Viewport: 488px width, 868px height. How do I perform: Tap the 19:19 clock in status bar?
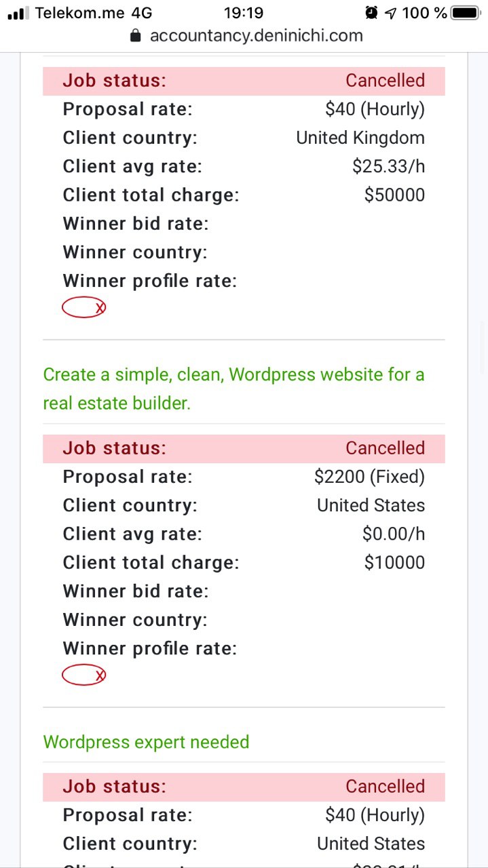(243, 13)
